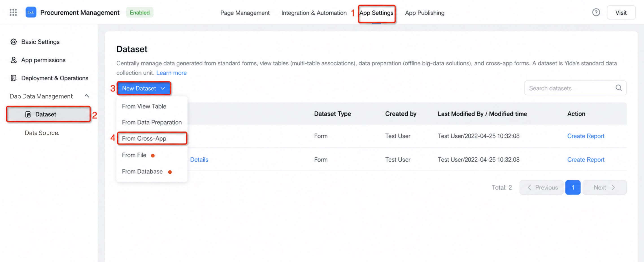Collapse the Dap Data Management section
The width and height of the screenshot is (644, 262).
87,96
